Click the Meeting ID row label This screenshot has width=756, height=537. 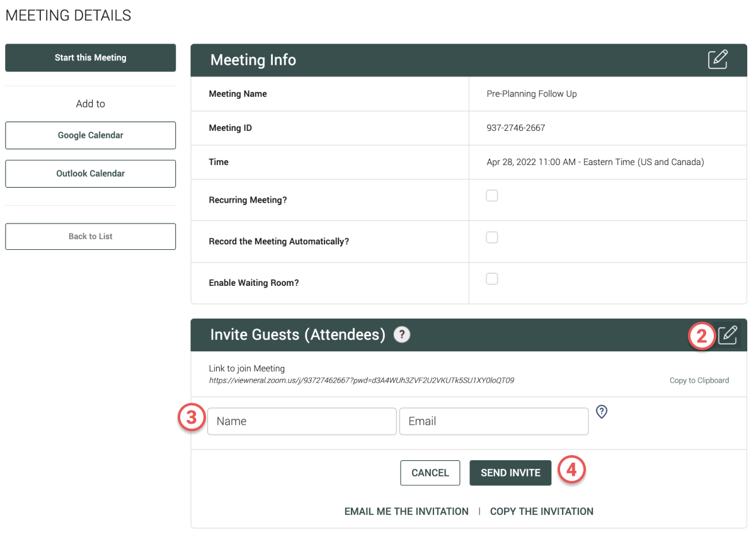pos(230,128)
